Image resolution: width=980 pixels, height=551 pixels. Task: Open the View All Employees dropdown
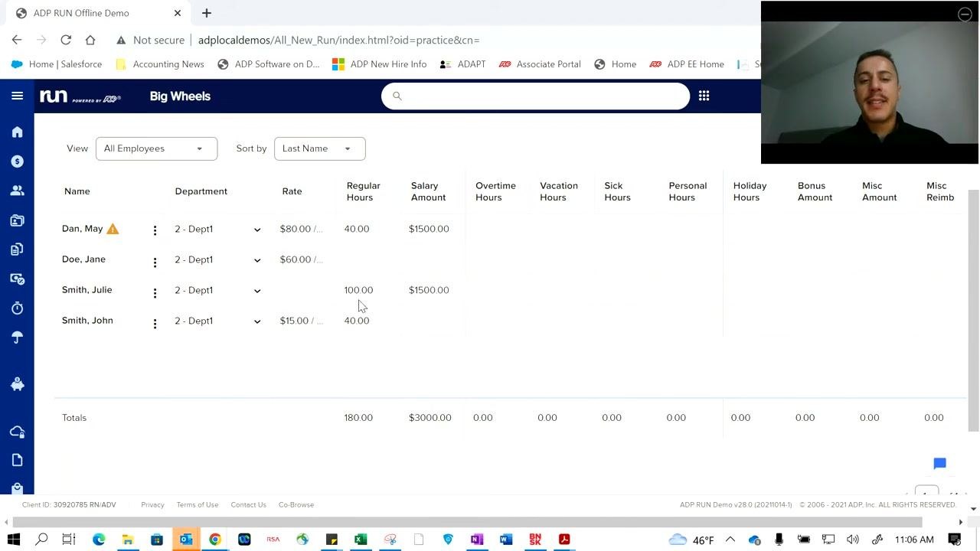pyautogui.click(x=156, y=148)
